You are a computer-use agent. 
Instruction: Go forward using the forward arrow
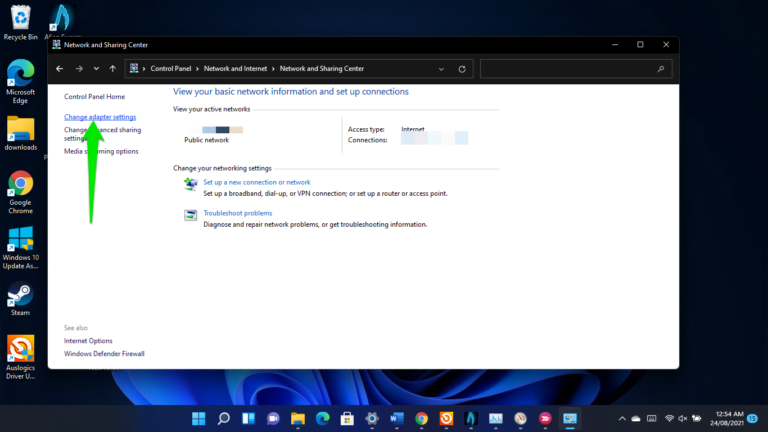click(x=79, y=69)
